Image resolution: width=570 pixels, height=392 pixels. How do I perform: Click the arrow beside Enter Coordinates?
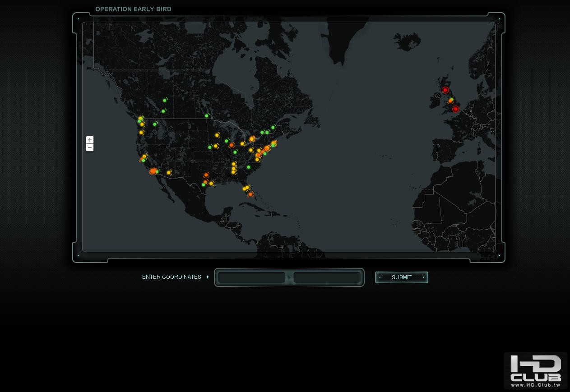point(208,277)
